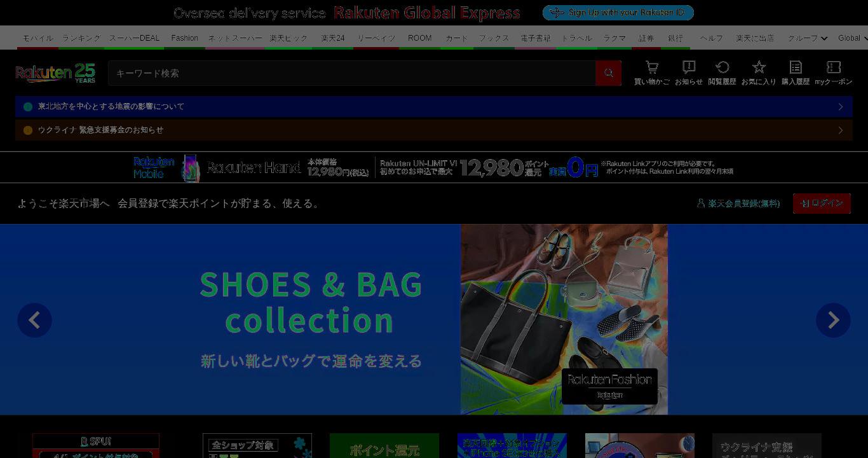Click the Rakuten 25 Years logo
The width and height of the screenshot is (868, 458).
tap(55, 73)
